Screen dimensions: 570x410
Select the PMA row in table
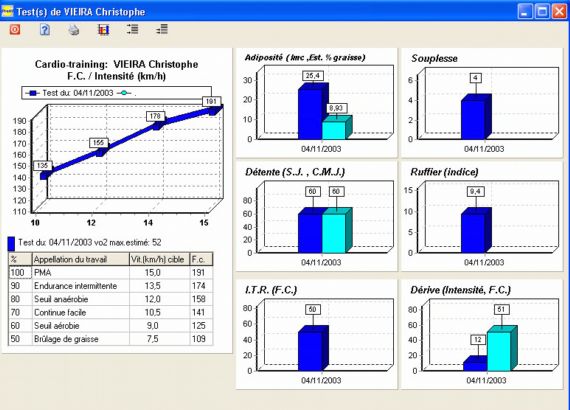click(x=111, y=273)
